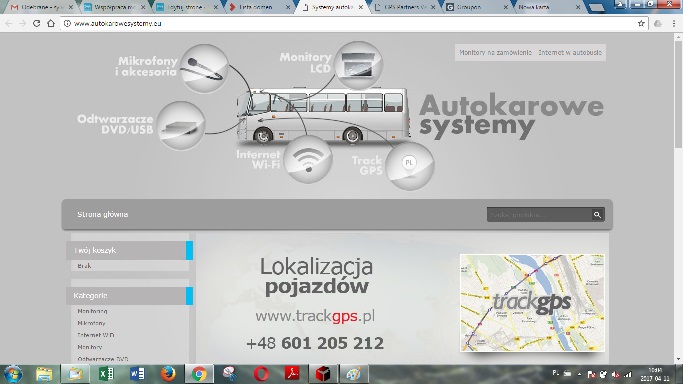Open the Chrome three-dot menu

[x=674, y=24]
